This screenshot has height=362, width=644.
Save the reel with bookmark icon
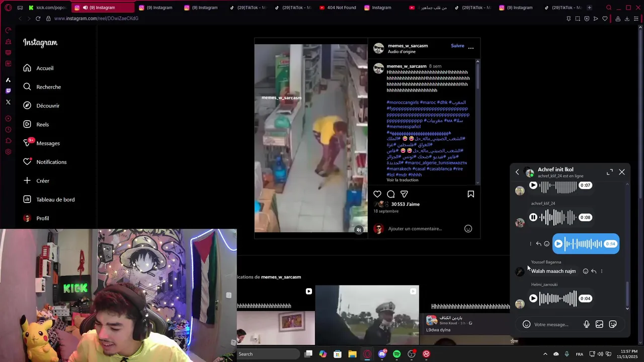[471, 194]
